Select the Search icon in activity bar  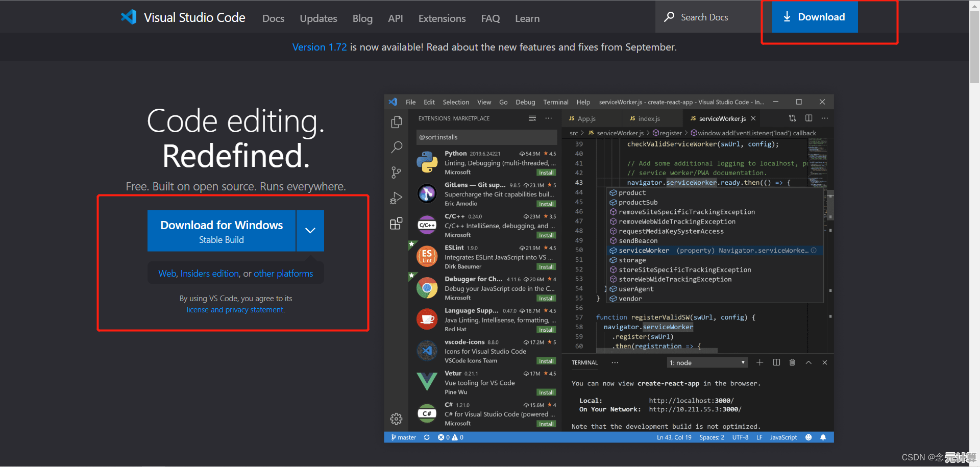tap(396, 147)
